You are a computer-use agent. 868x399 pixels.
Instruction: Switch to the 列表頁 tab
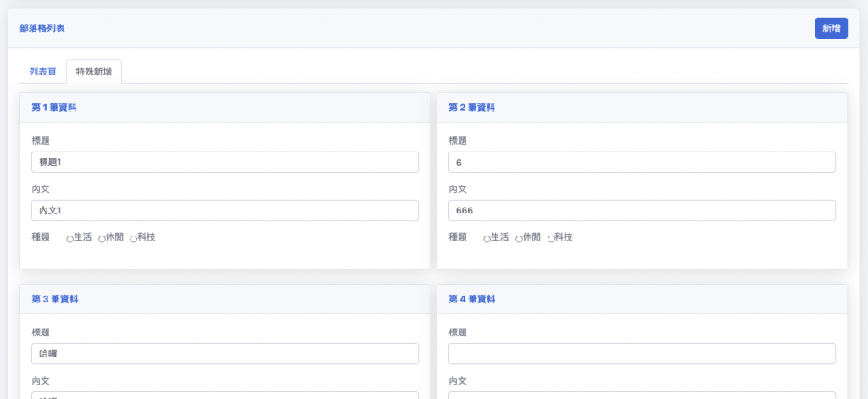pos(42,72)
